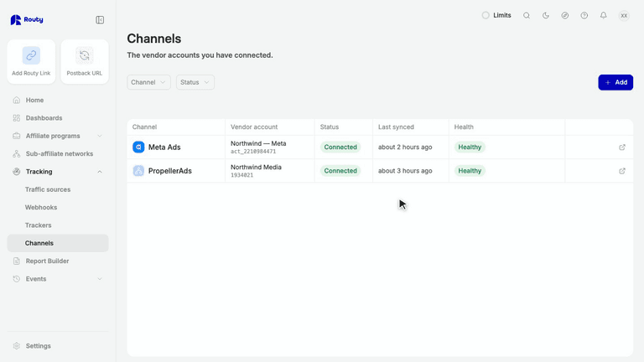Click the Affiliate programs briefcase icon

coord(17,136)
